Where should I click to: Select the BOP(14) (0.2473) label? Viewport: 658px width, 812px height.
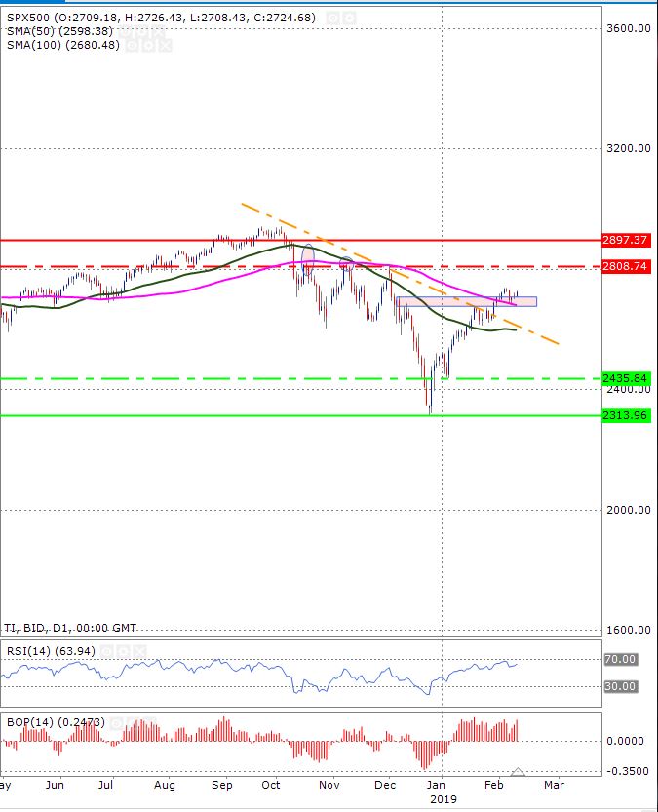pyautogui.click(x=56, y=722)
